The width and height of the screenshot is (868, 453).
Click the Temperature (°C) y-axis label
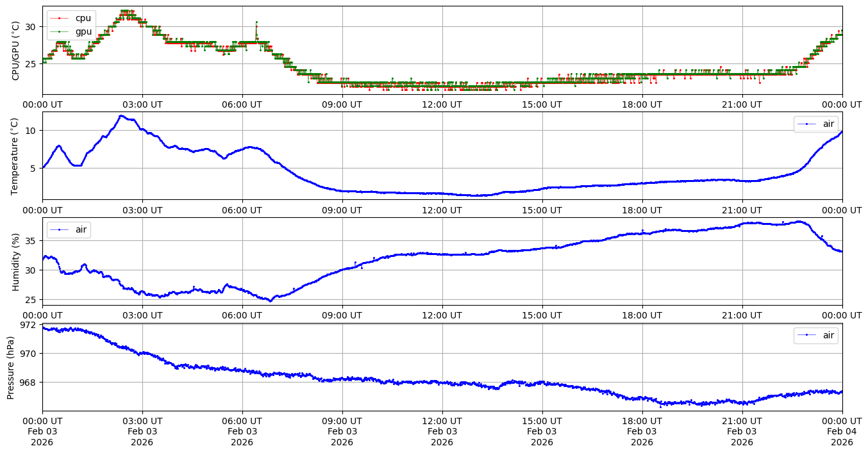(15, 156)
